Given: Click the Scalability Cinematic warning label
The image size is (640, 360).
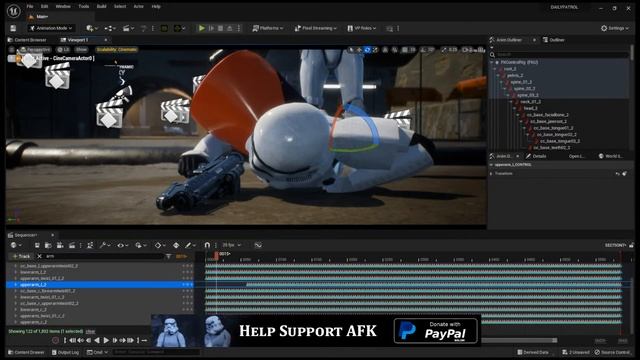Looking at the screenshot, I should 117,49.
